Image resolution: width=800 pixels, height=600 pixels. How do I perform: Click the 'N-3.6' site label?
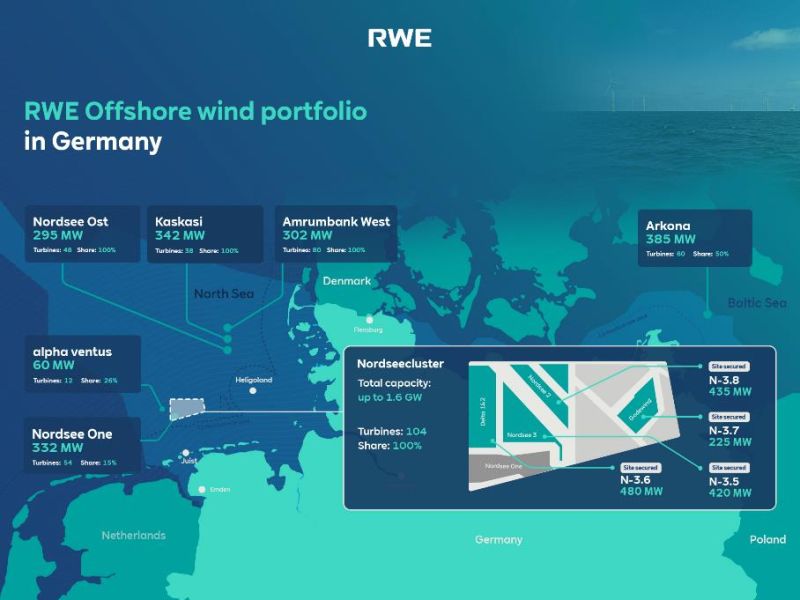[x=635, y=480]
